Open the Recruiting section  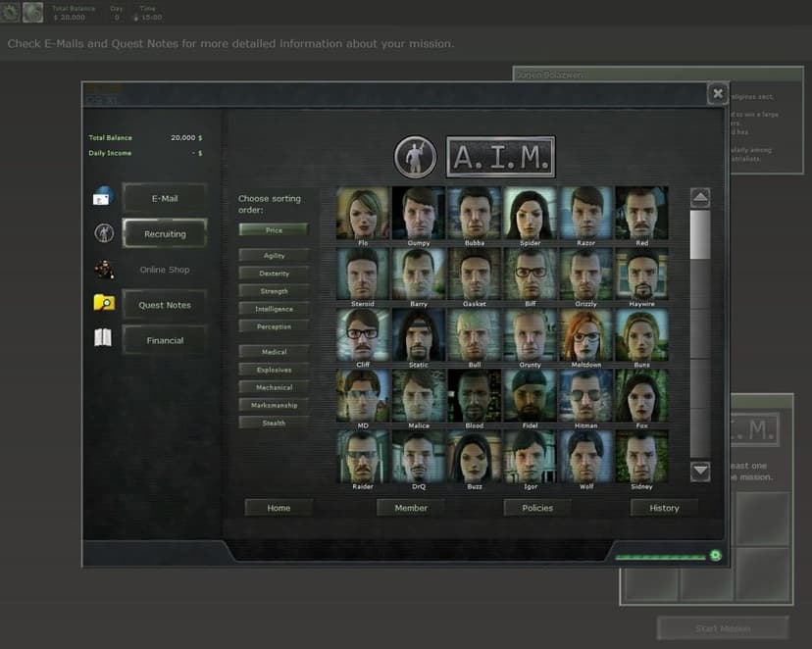165,233
